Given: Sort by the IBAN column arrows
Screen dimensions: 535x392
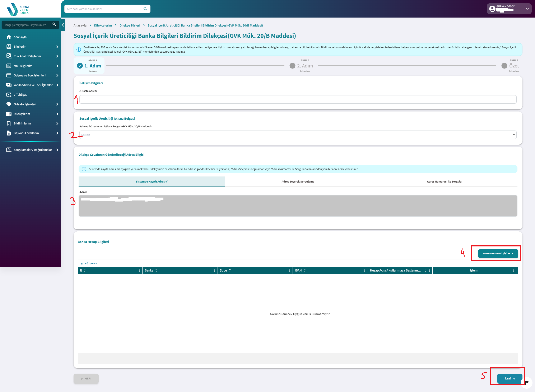Looking at the screenshot, I should 305,270.
